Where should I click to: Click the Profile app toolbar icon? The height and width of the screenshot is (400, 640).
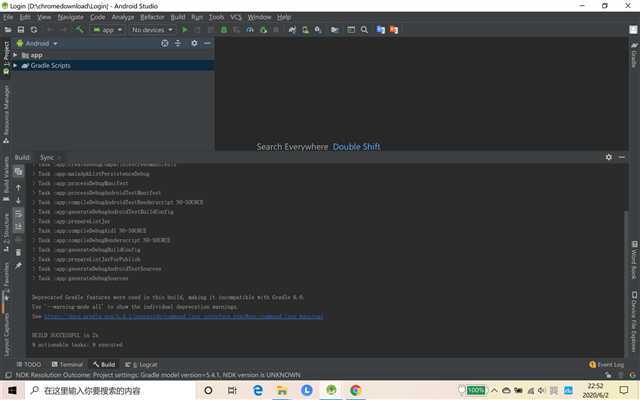coord(250,30)
